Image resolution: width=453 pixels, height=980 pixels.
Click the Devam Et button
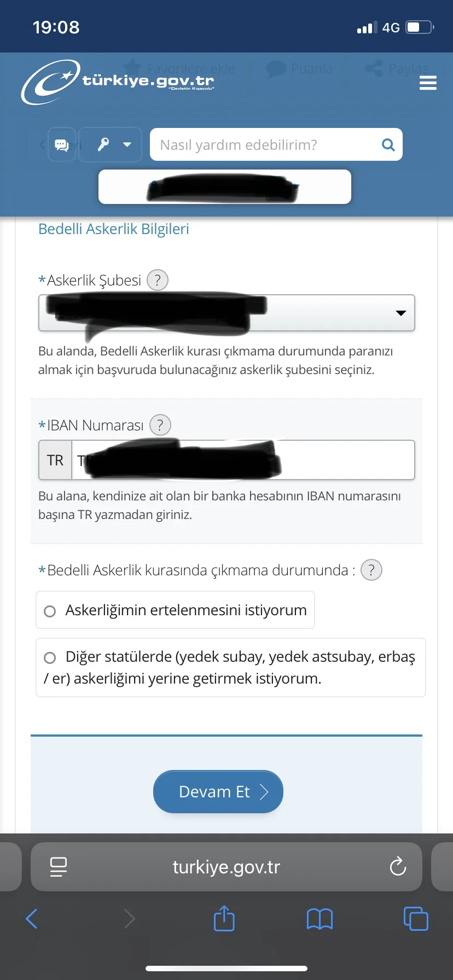(x=218, y=791)
